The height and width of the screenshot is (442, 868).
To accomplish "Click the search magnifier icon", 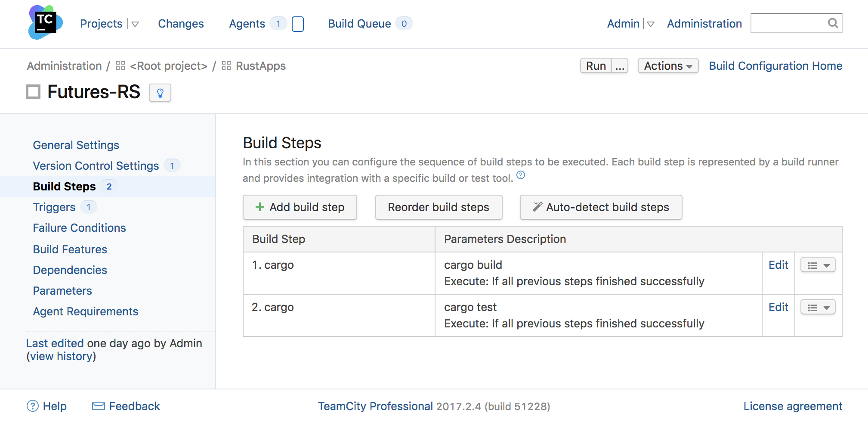I will click(833, 23).
